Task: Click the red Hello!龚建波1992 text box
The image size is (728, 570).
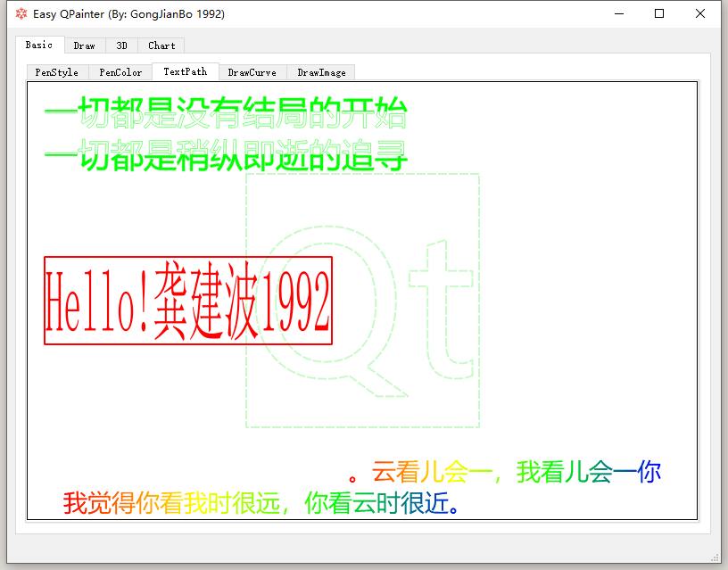Action: (188, 301)
